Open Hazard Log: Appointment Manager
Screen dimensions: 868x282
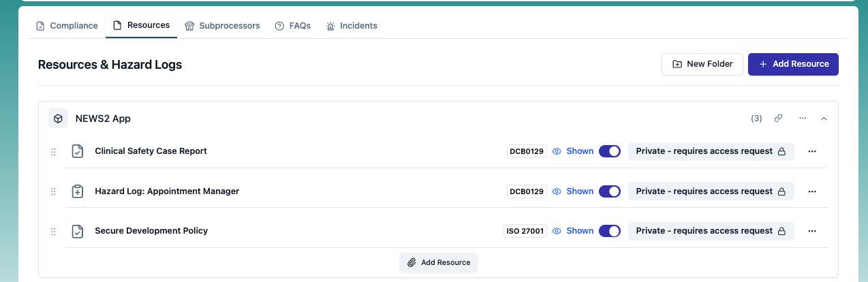167,191
